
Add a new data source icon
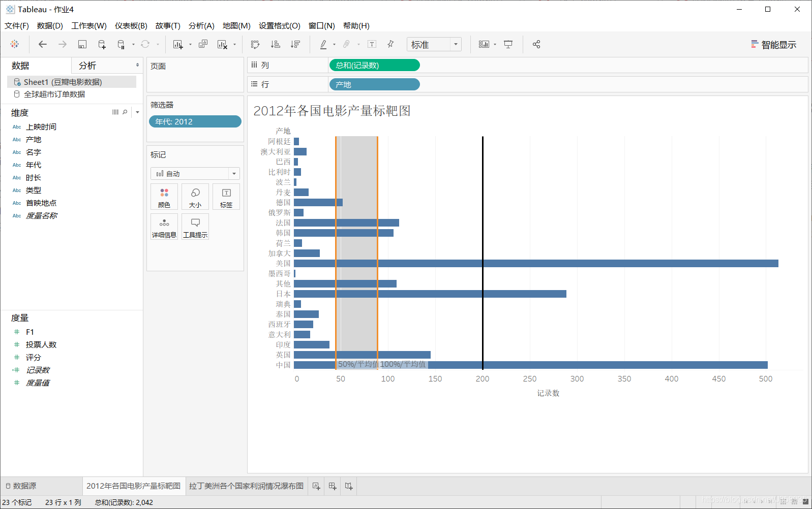[x=102, y=44]
